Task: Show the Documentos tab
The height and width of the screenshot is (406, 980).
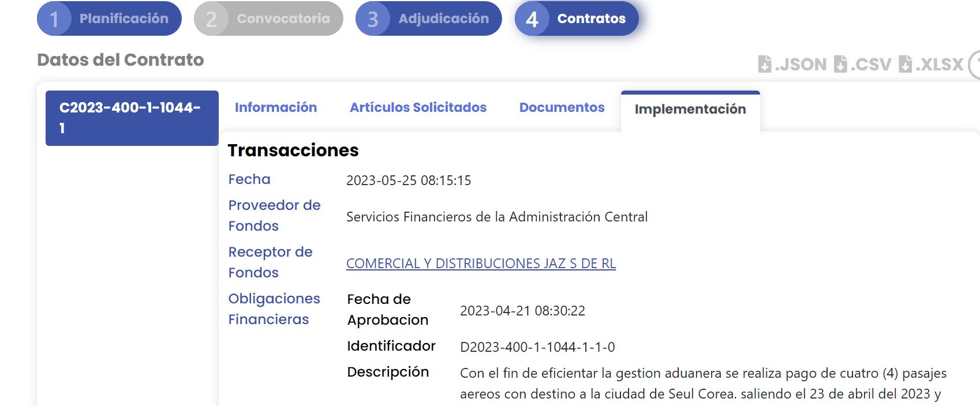Action: 562,107
